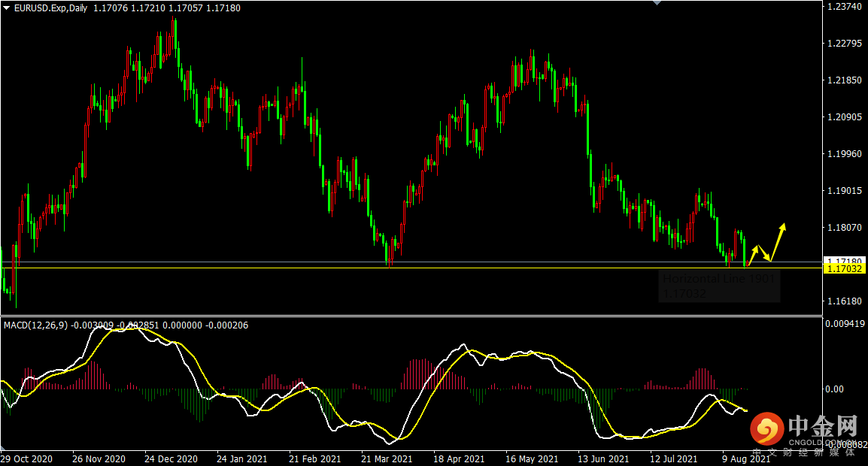Image resolution: width=868 pixels, height=466 pixels.
Task: Select the yellow downward pullback arrow
Action: (x=763, y=253)
